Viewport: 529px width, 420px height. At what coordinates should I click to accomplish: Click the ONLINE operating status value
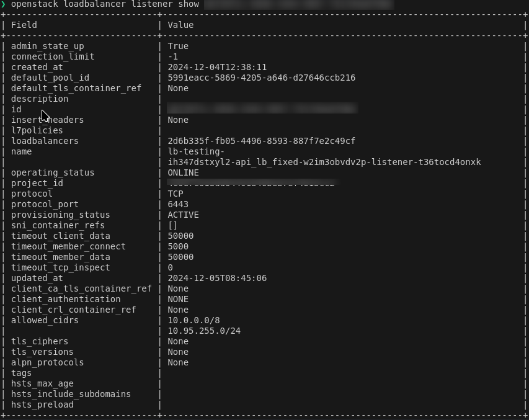(x=183, y=172)
